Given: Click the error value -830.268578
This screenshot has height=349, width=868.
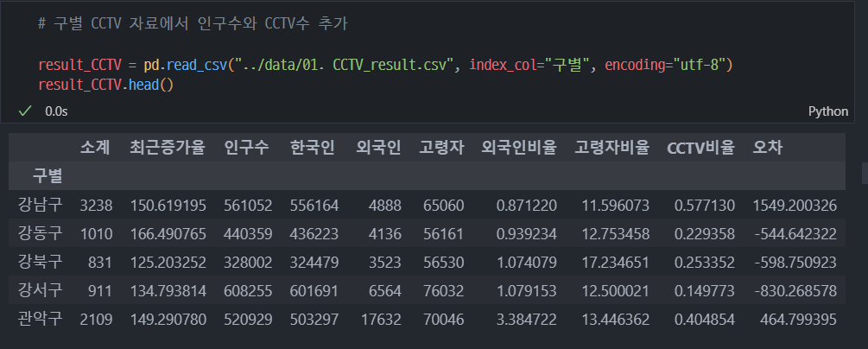Looking at the screenshot, I should pyautogui.click(x=796, y=291).
